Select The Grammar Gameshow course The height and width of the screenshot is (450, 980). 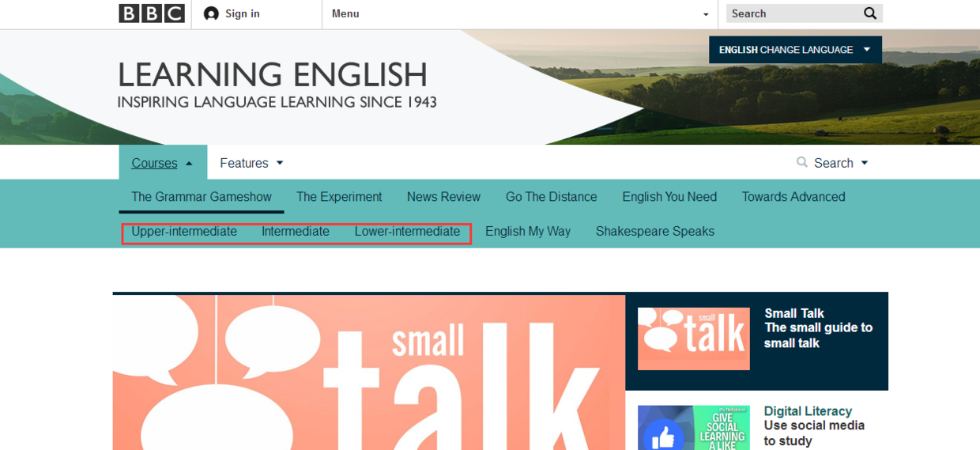(202, 197)
